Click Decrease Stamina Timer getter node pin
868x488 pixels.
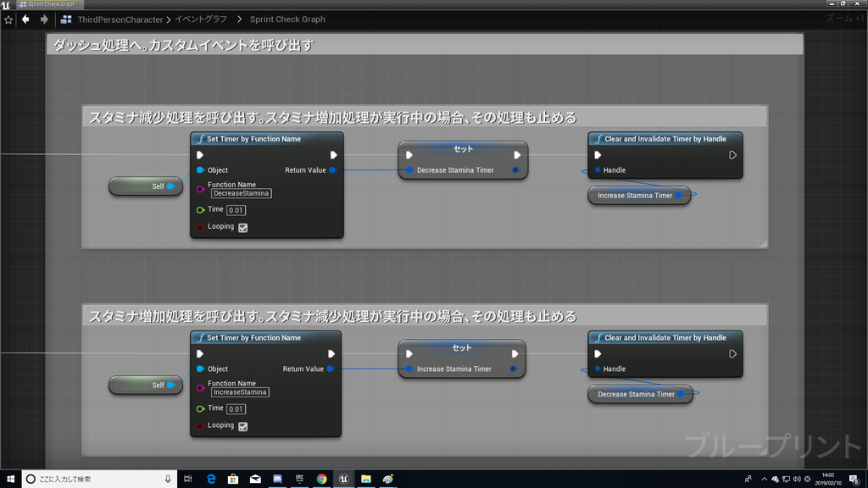681,394
